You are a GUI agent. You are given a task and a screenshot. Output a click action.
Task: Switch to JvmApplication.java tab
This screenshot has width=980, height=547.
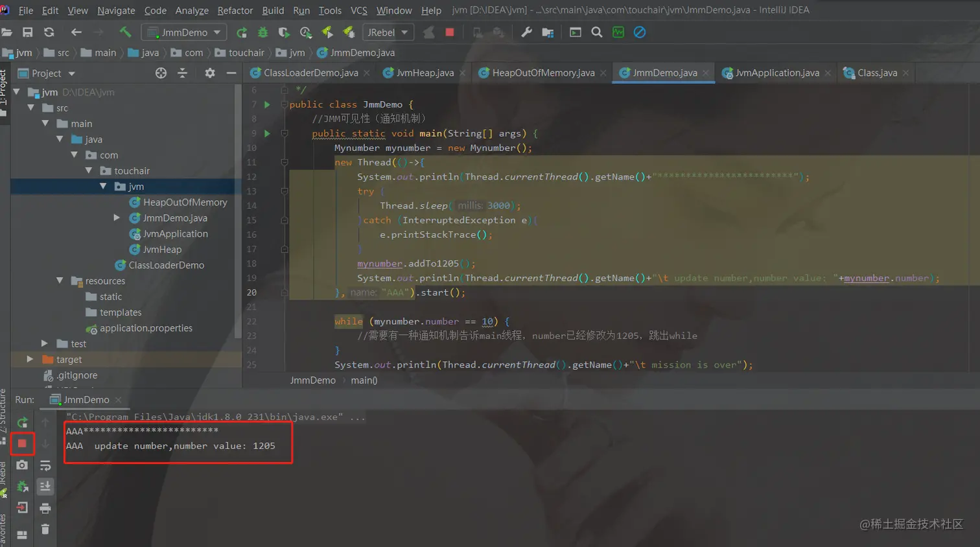click(x=776, y=73)
